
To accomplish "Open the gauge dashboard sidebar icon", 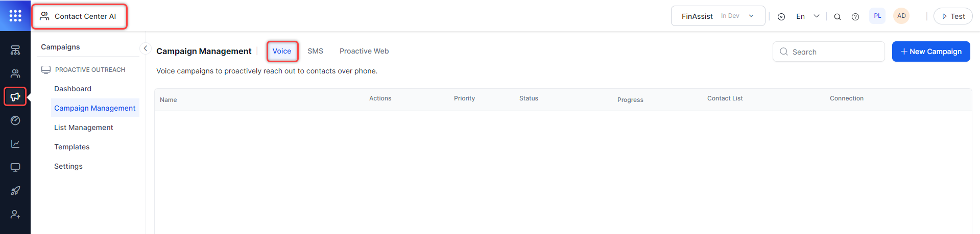I will click(15, 120).
